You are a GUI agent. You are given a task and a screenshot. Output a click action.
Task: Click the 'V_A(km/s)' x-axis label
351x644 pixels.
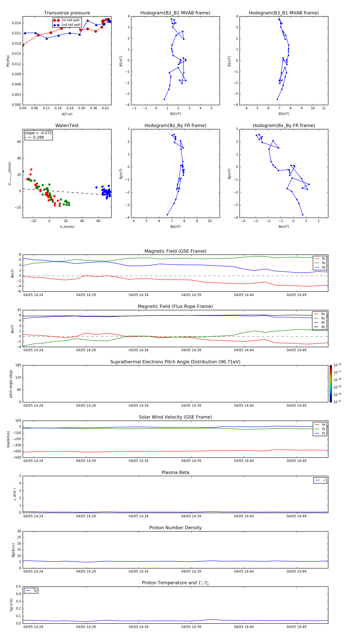pos(67,227)
